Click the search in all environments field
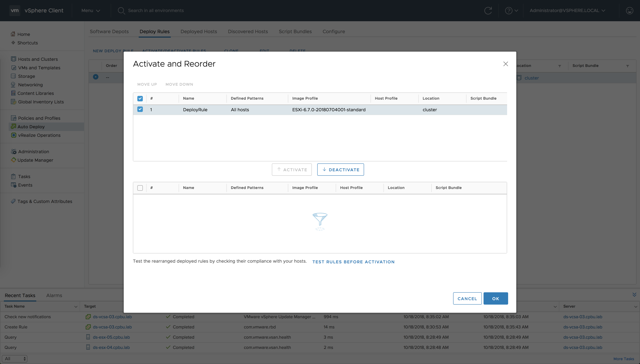Screen dimensions: 640x364 [156, 11]
